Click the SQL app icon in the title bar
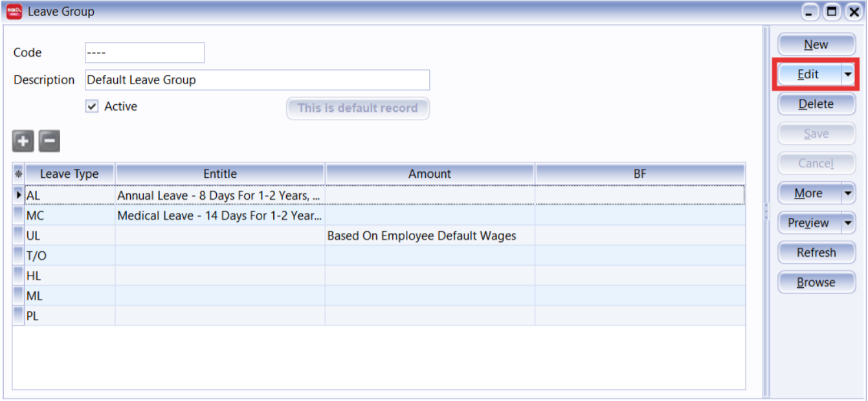The width and height of the screenshot is (868, 401). (14, 12)
